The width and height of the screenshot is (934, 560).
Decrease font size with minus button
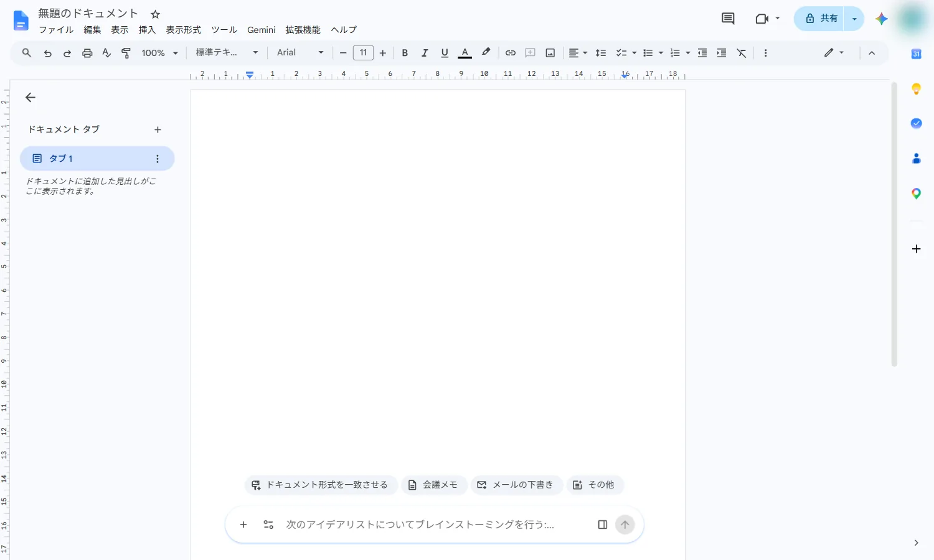coord(343,53)
